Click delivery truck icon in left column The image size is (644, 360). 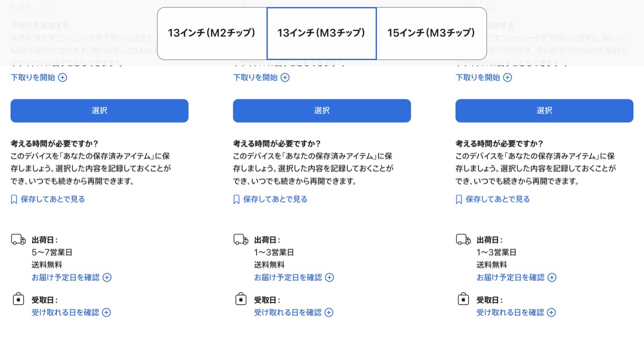coord(18,240)
